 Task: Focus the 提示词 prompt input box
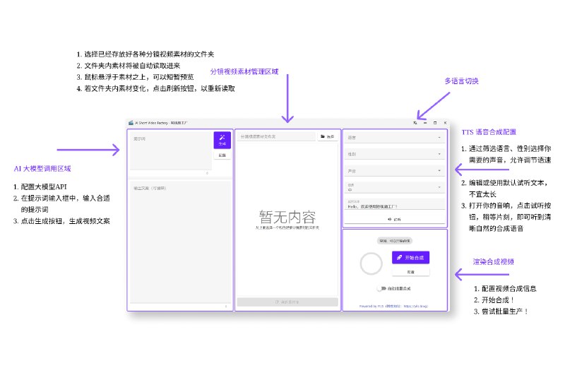click(x=171, y=151)
